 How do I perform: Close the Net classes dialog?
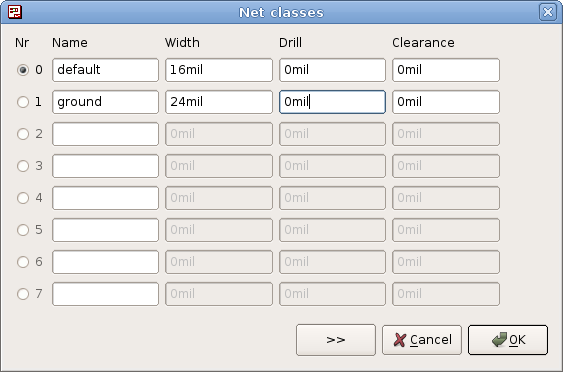[548, 12]
